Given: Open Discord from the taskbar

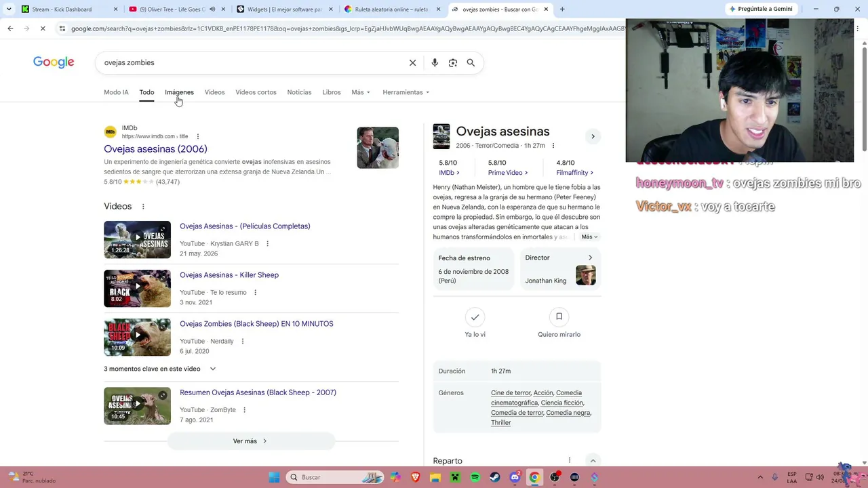Looking at the screenshot, I should [x=515, y=477].
